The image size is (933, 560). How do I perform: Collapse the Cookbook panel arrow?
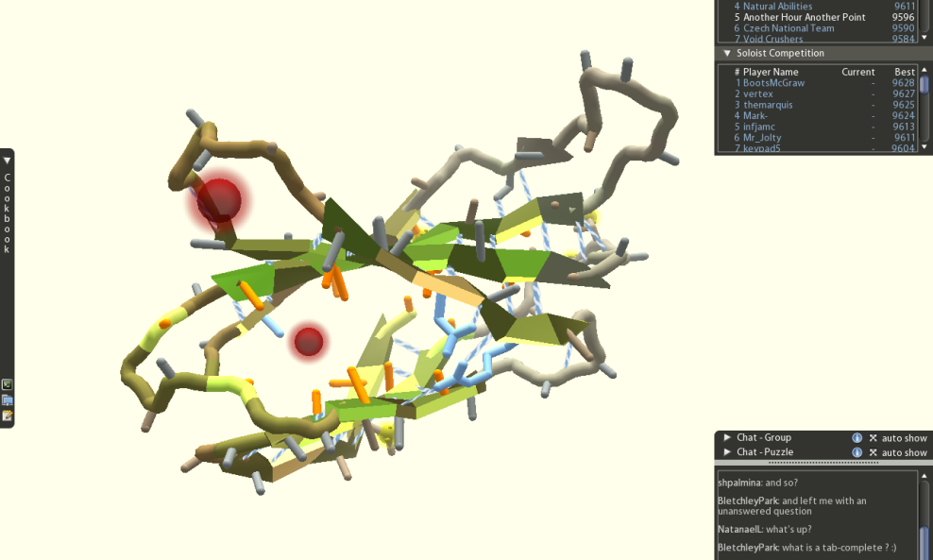tap(7, 161)
